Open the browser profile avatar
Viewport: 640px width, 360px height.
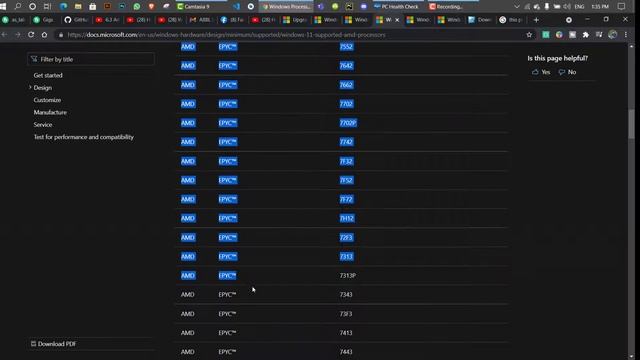point(612,35)
